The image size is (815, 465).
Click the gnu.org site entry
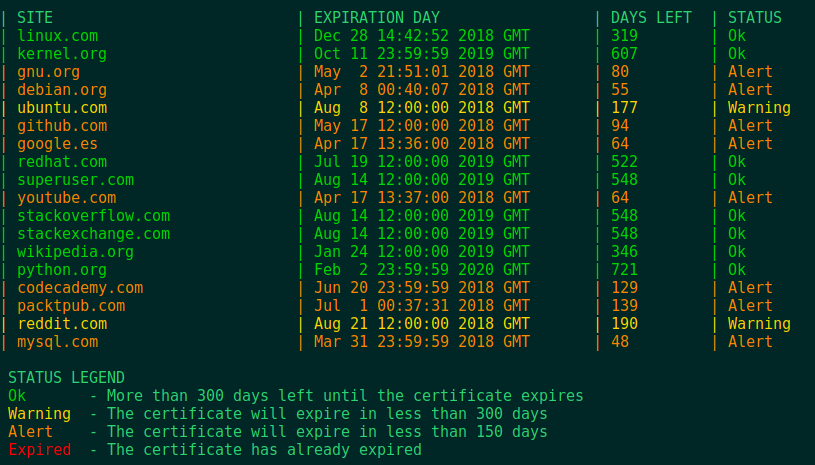48,72
